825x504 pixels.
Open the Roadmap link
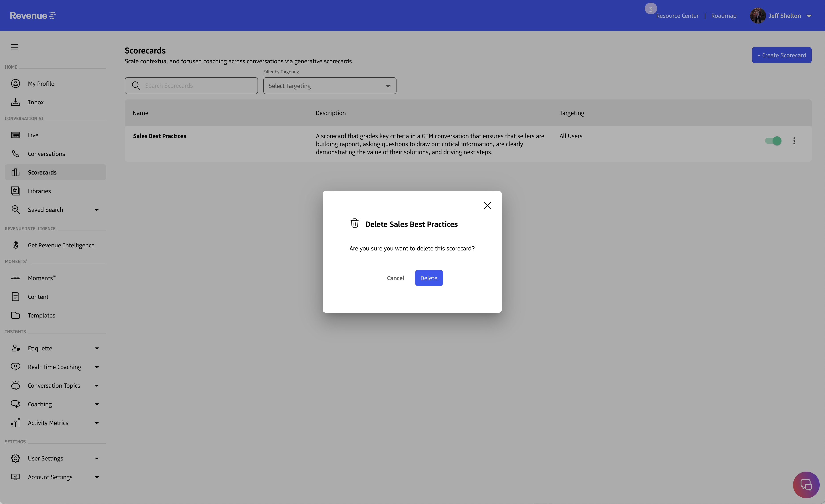click(724, 16)
